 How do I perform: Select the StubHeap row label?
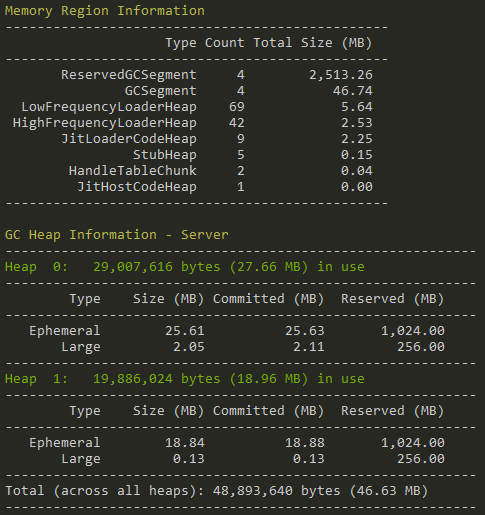(x=165, y=155)
